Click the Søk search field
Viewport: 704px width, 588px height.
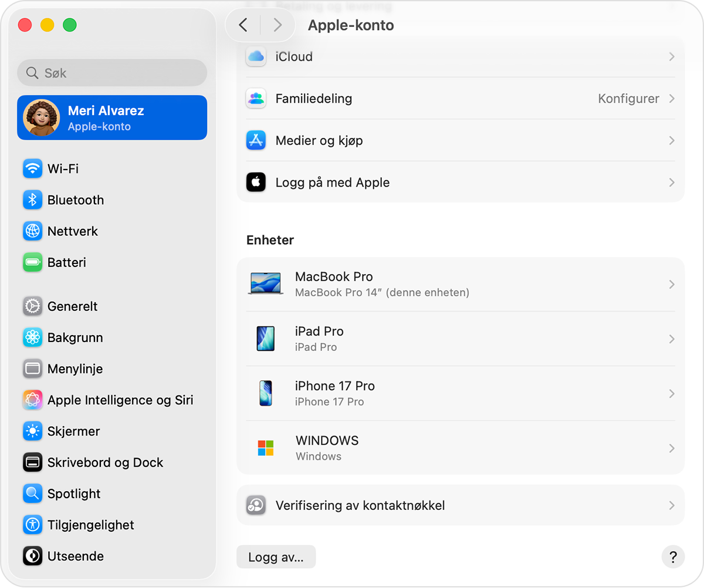[112, 73]
